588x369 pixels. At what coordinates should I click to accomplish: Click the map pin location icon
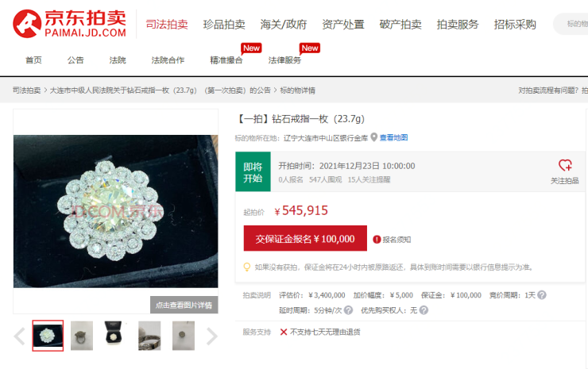click(x=374, y=137)
